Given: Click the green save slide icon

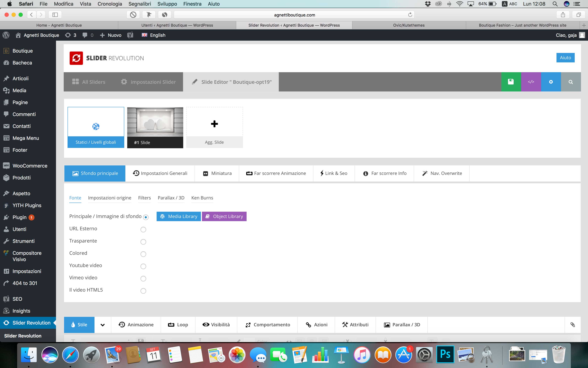Looking at the screenshot, I should pyautogui.click(x=511, y=82).
